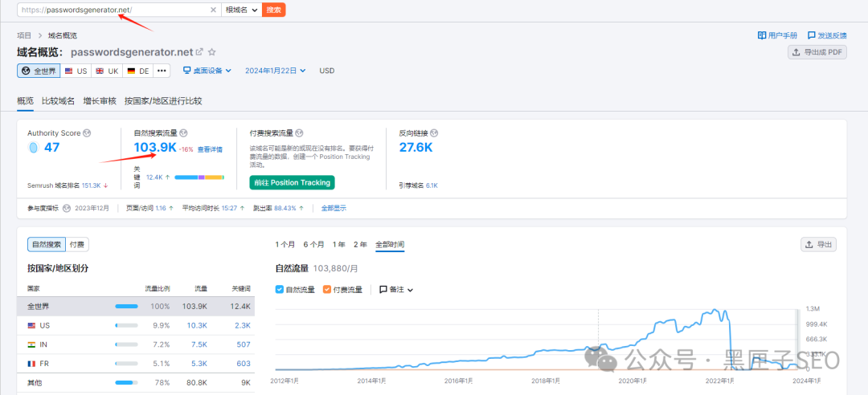Click the Authority Score oval badge icon
Image resolution: width=868 pixels, height=395 pixels.
point(33,148)
